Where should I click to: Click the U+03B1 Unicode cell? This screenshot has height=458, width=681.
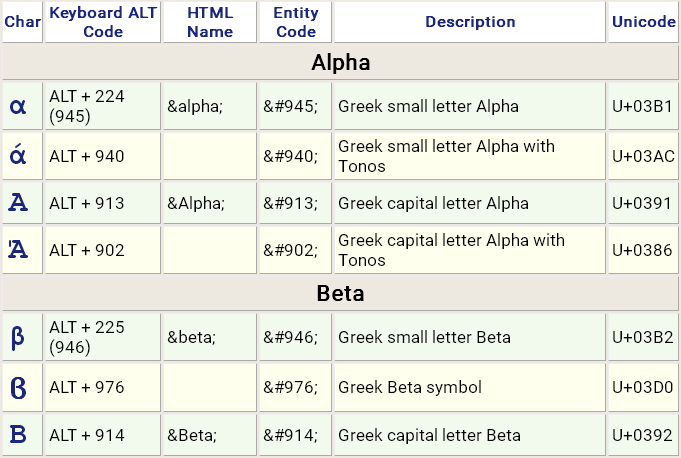tap(643, 106)
